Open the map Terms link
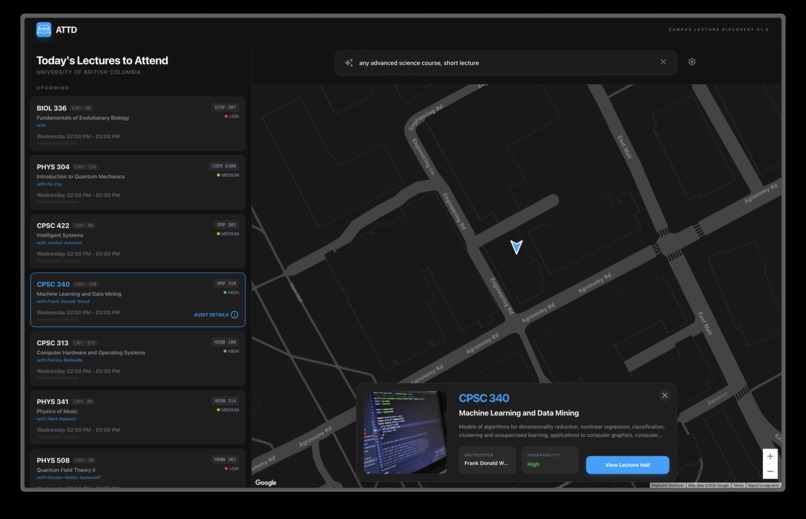 pyautogui.click(x=739, y=485)
